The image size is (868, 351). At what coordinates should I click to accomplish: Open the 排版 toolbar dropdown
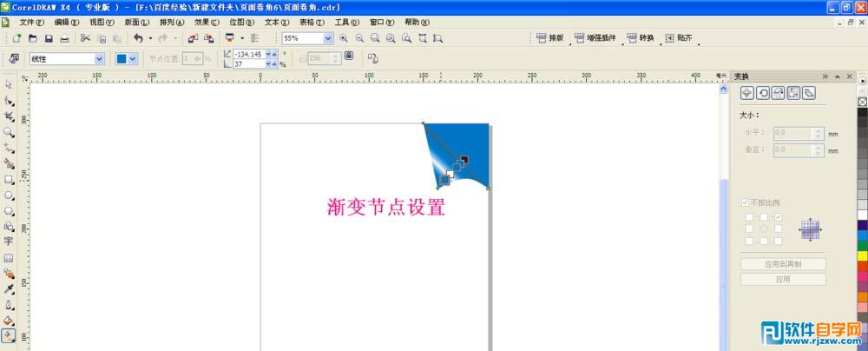pyautogui.click(x=570, y=43)
